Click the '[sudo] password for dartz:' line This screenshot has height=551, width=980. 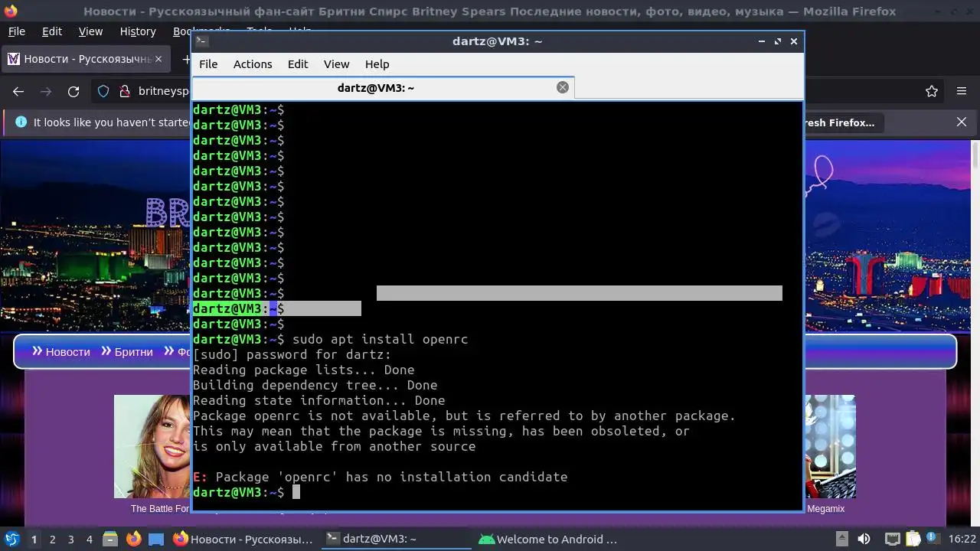[292, 354]
